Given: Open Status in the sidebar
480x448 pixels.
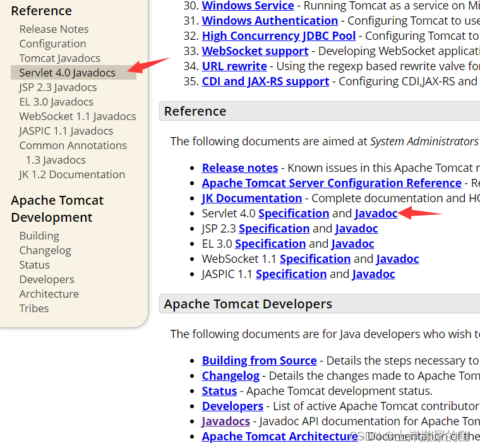Looking at the screenshot, I should [x=34, y=265].
